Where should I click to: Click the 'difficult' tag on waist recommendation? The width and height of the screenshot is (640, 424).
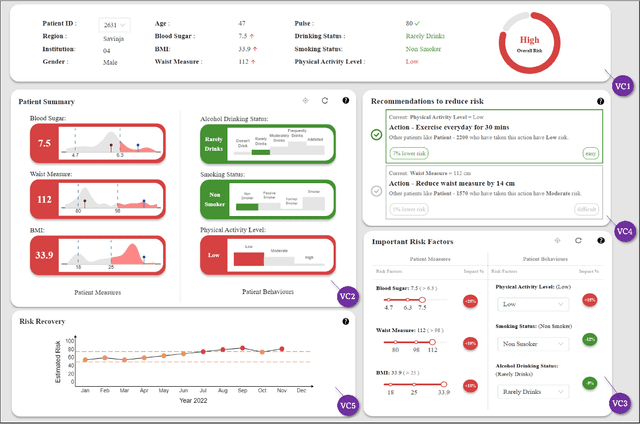[x=588, y=209]
